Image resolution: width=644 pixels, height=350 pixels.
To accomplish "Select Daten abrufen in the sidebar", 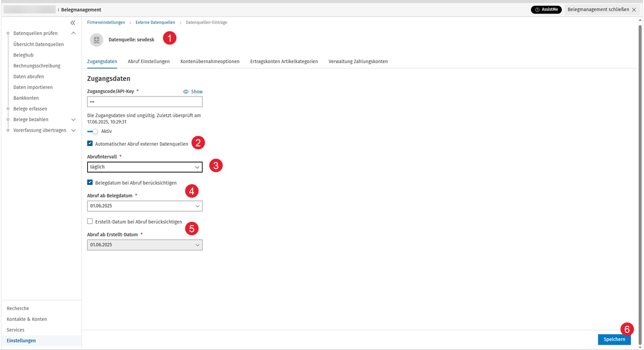I will [29, 77].
